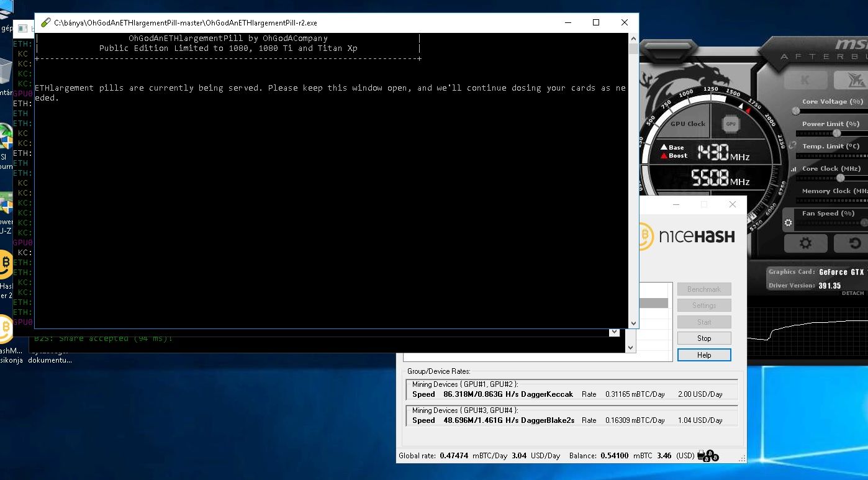Click the console window's scrollbar up arrow

[633, 38]
